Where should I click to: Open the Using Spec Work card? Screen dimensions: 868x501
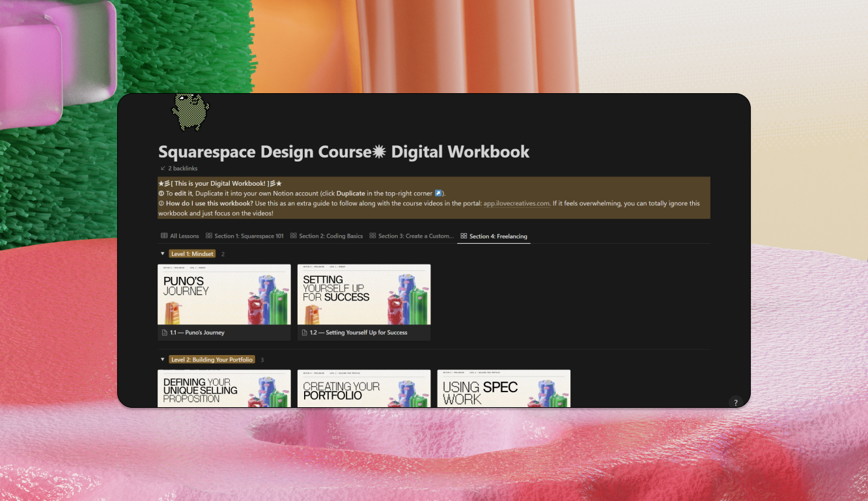click(x=504, y=388)
